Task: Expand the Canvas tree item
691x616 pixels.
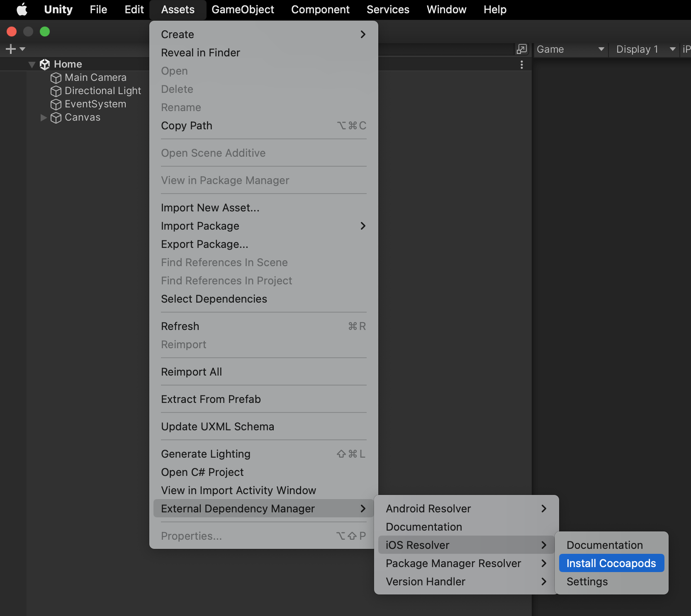Action: point(43,118)
